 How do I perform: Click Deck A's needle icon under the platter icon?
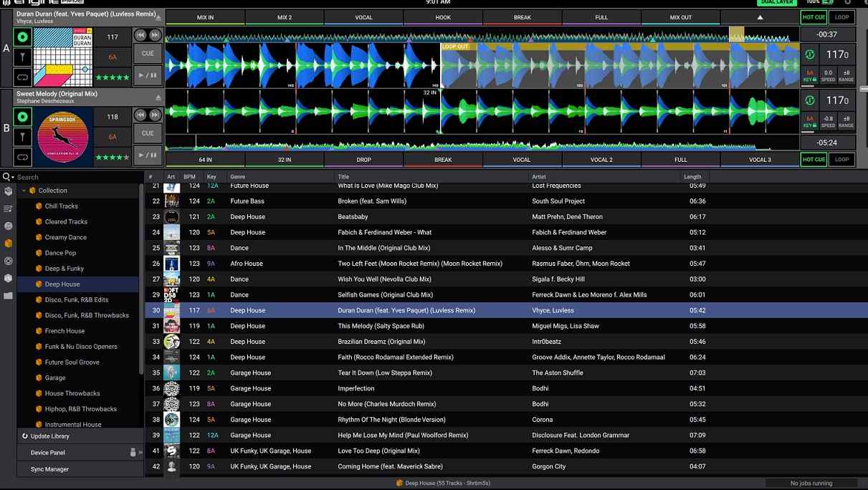point(23,57)
